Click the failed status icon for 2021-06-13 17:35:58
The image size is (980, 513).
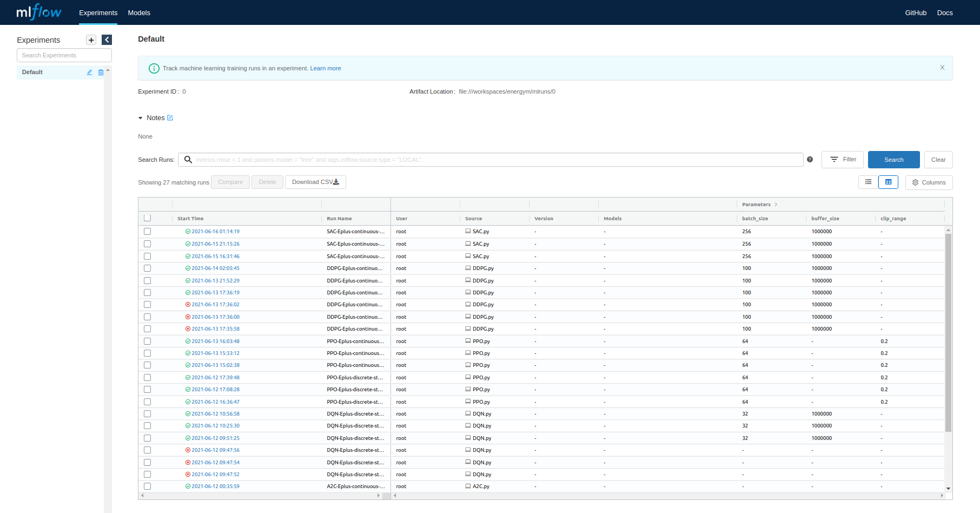pos(188,329)
